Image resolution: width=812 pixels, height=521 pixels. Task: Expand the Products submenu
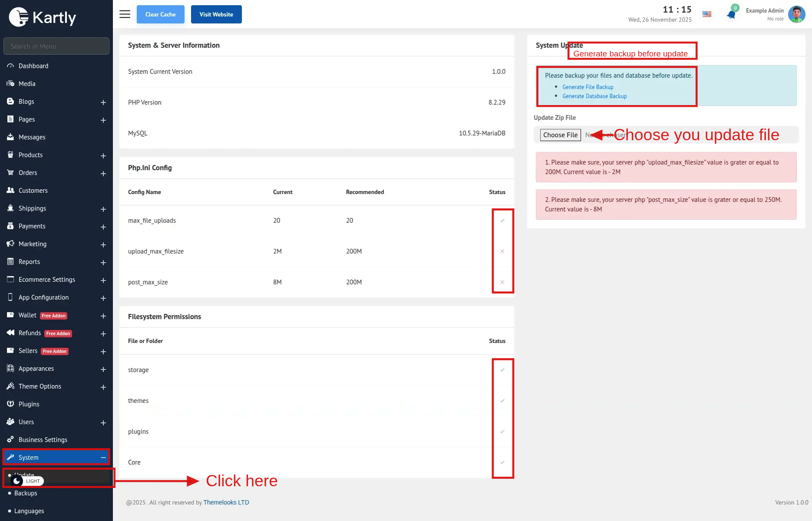click(x=103, y=155)
